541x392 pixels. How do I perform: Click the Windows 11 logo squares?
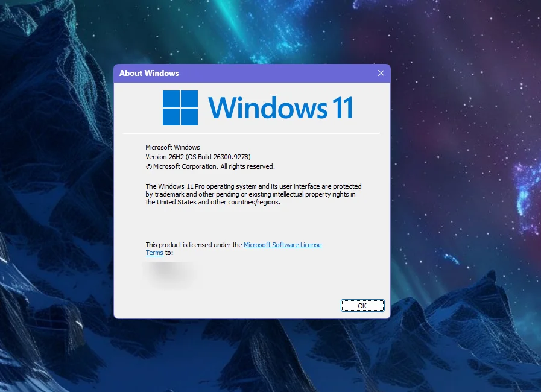coord(180,108)
